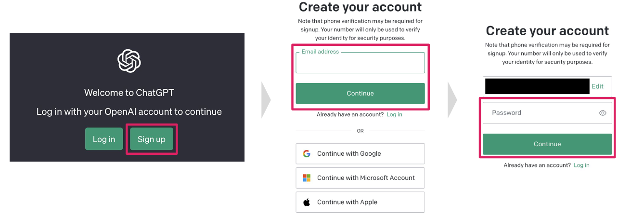Screen dimensions: 644x219
Task: Click the OpenAI logo above the welcome text
Action: coord(129,61)
